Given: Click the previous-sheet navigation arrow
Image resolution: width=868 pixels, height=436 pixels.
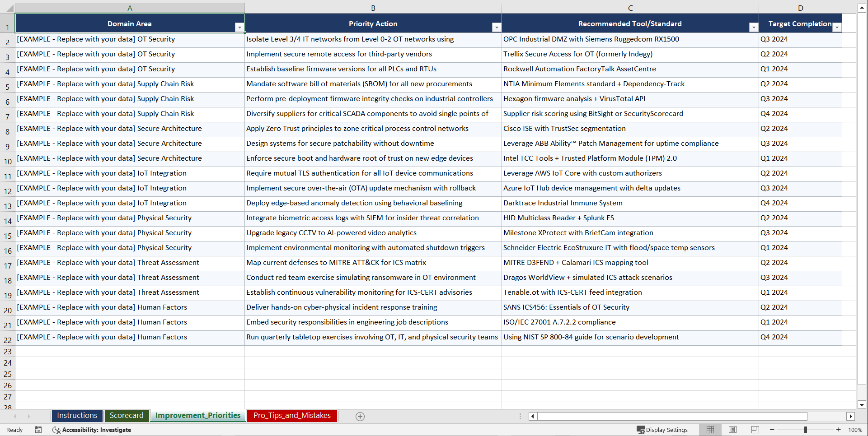Looking at the screenshot, I should [15, 416].
